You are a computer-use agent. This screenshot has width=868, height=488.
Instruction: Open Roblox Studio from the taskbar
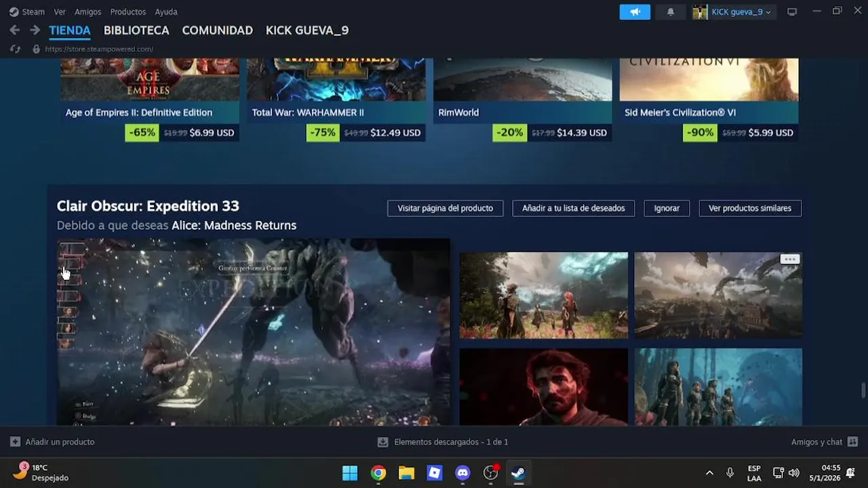click(x=435, y=472)
